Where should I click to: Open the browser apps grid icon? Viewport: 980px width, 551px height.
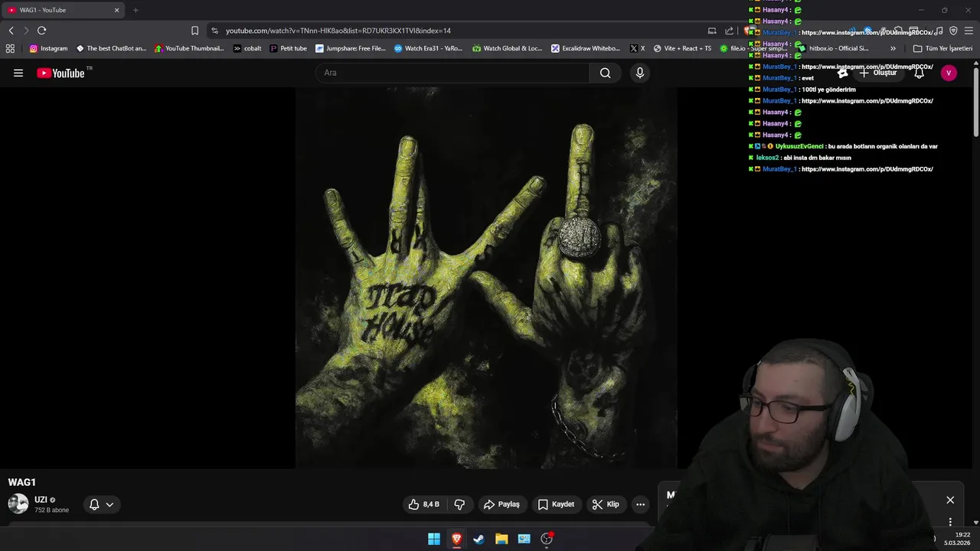(x=10, y=48)
